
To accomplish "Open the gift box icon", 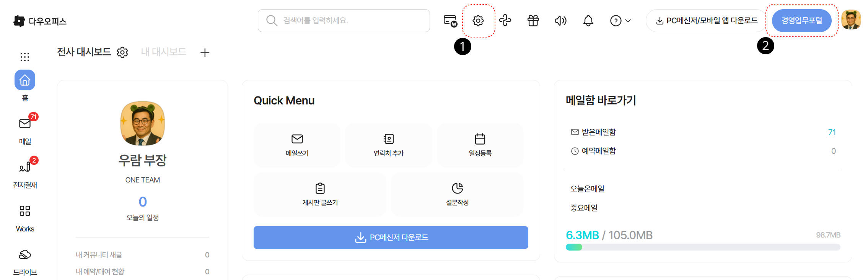I will (533, 21).
